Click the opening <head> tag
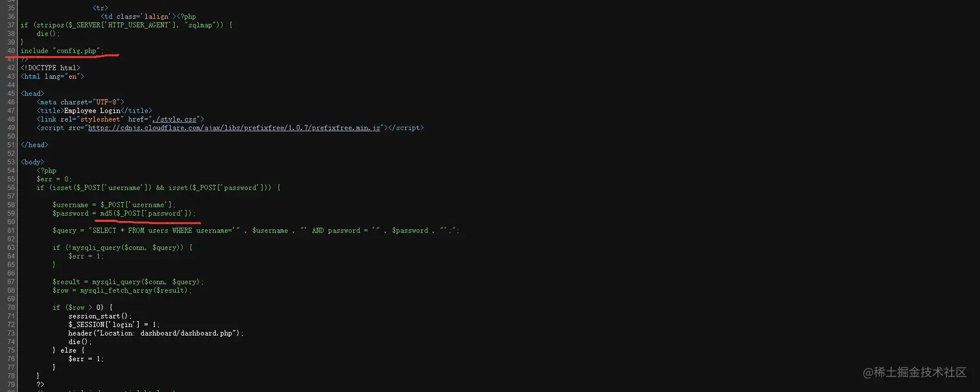The height and width of the screenshot is (392, 980). 32,93
